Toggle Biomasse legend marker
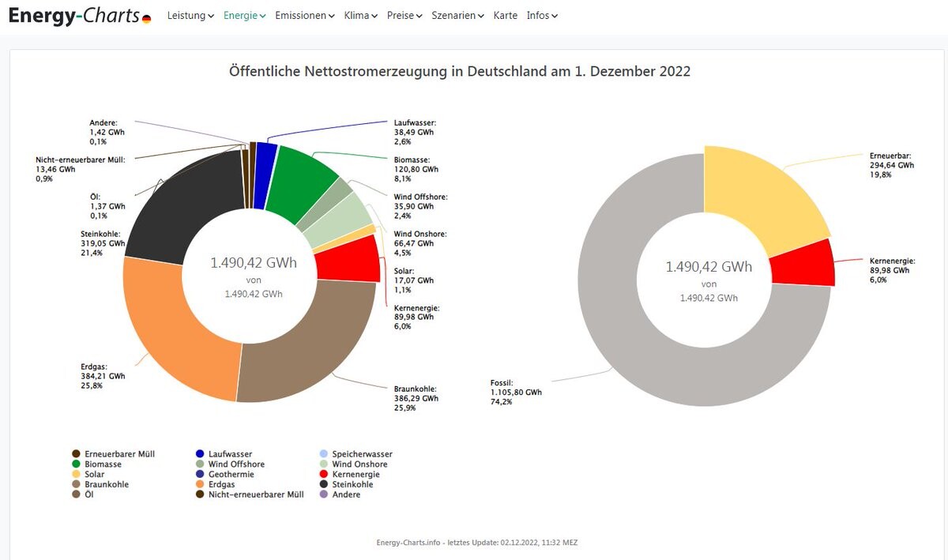The image size is (948, 560). pyautogui.click(x=76, y=464)
